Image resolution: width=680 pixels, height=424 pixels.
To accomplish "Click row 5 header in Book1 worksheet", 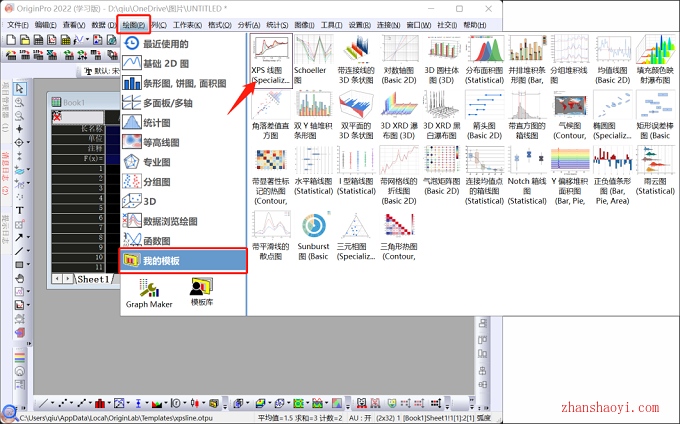I will [79, 208].
